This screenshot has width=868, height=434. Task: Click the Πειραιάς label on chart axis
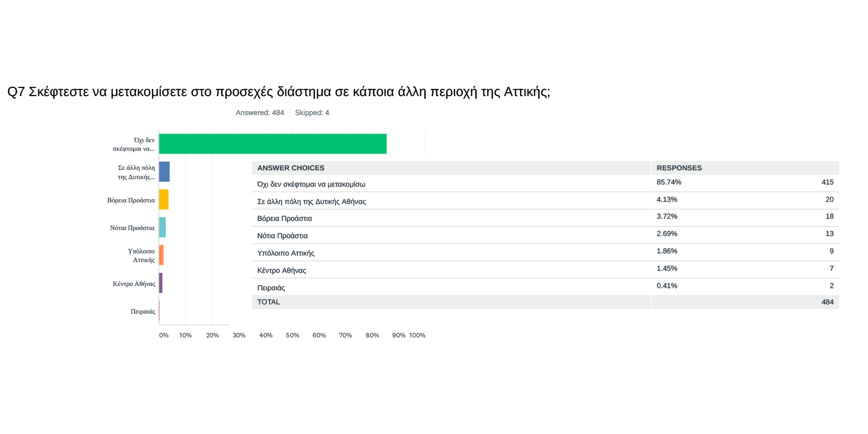pos(143,311)
